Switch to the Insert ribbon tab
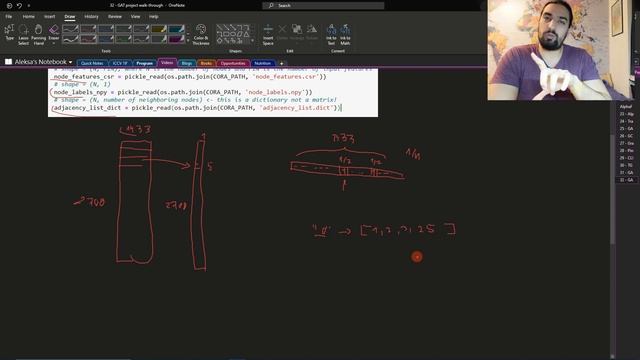This screenshot has width=640, height=360. click(49, 17)
